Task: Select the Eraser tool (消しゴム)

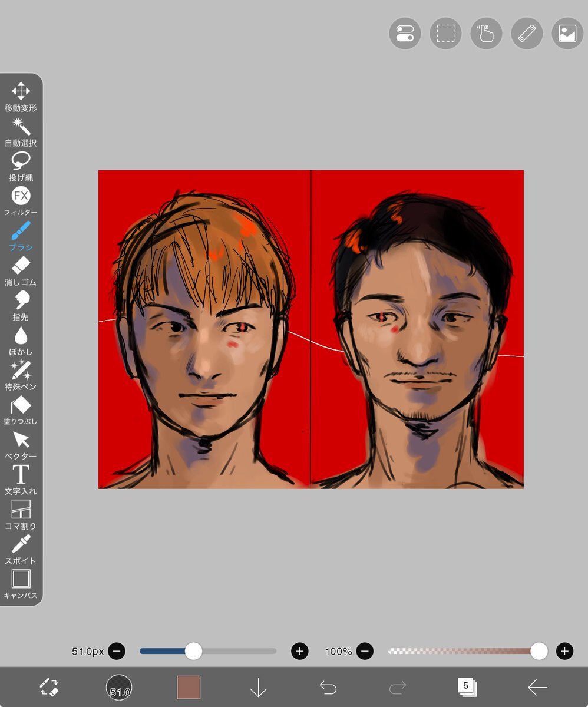Action: pyautogui.click(x=21, y=270)
